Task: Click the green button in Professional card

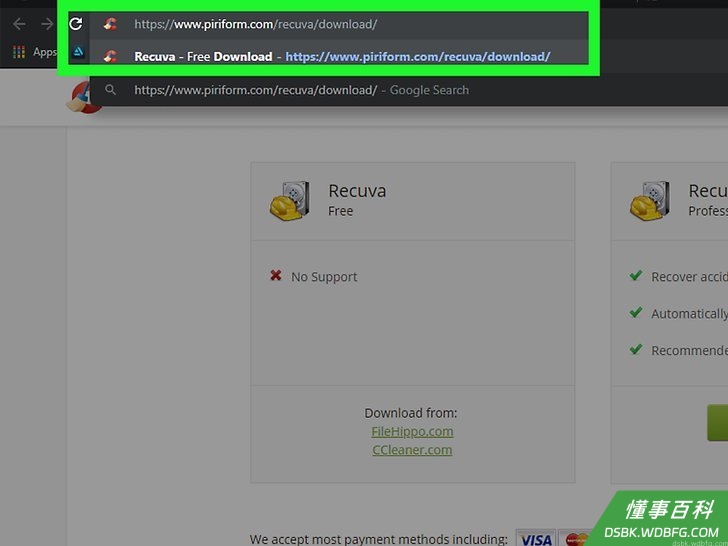Action: tap(717, 422)
